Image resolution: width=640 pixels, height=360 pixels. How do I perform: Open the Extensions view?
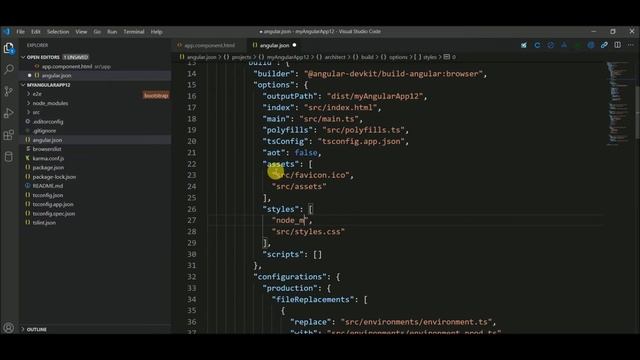(9, 135)
